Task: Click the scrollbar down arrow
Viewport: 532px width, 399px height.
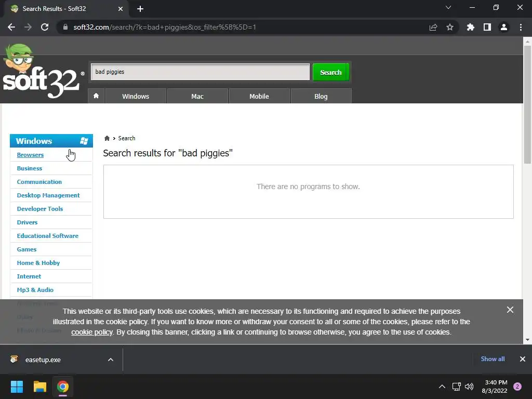Action: 527,340
